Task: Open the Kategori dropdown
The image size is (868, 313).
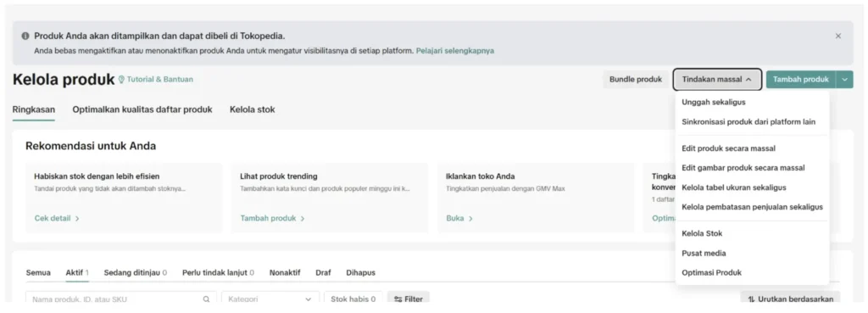Action: coord(270,299)
